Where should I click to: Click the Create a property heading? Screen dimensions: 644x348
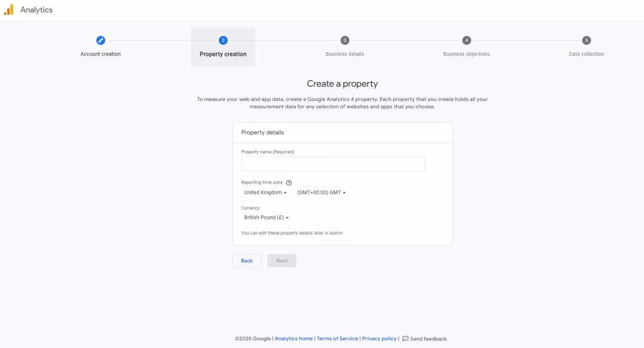pos(342,84)
